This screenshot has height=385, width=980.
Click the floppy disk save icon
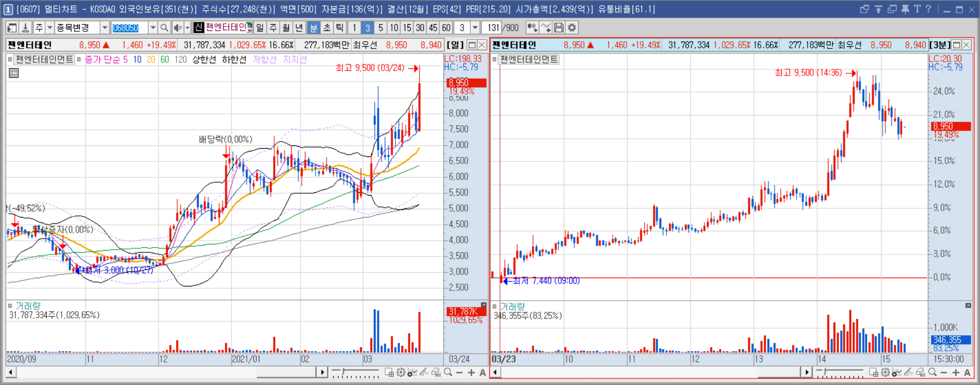click(559, 28)
